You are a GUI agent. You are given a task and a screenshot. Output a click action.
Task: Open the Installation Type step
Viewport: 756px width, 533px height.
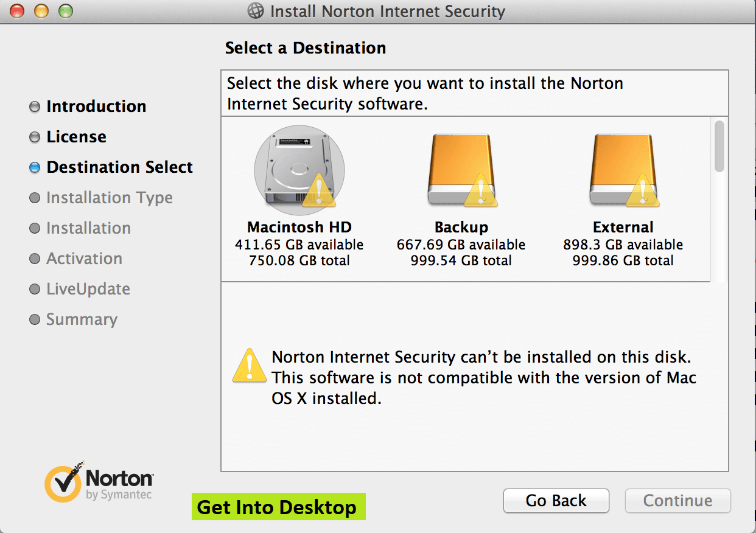point(110,198)
